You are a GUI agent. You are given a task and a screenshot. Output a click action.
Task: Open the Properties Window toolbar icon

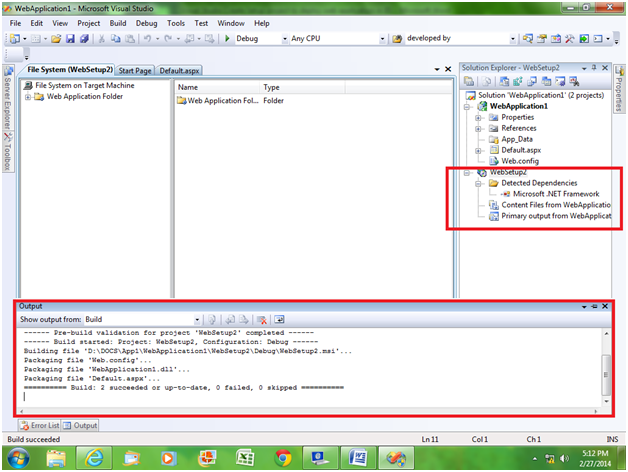tap(542, 38)
